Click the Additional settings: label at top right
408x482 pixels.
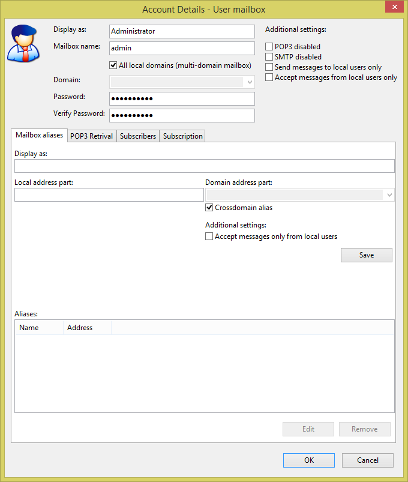tap(296, 30)
